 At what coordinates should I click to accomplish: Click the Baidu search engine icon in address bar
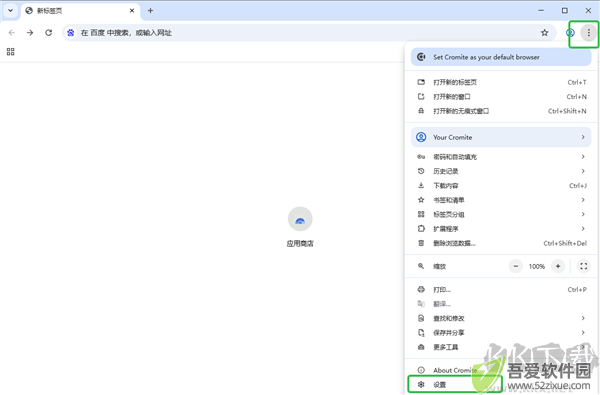[71, 33]
